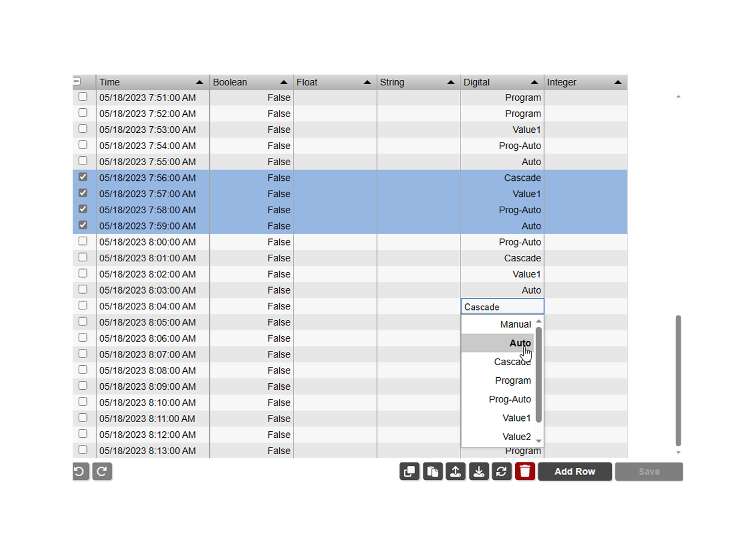Check the 8:04:00 AM row checkbox

[83, 306]
